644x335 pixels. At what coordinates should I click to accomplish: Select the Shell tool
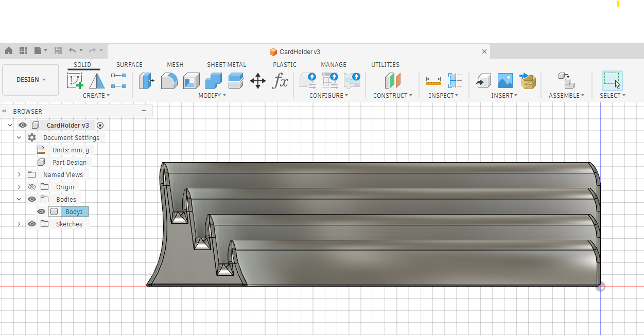tap(191, 81)
